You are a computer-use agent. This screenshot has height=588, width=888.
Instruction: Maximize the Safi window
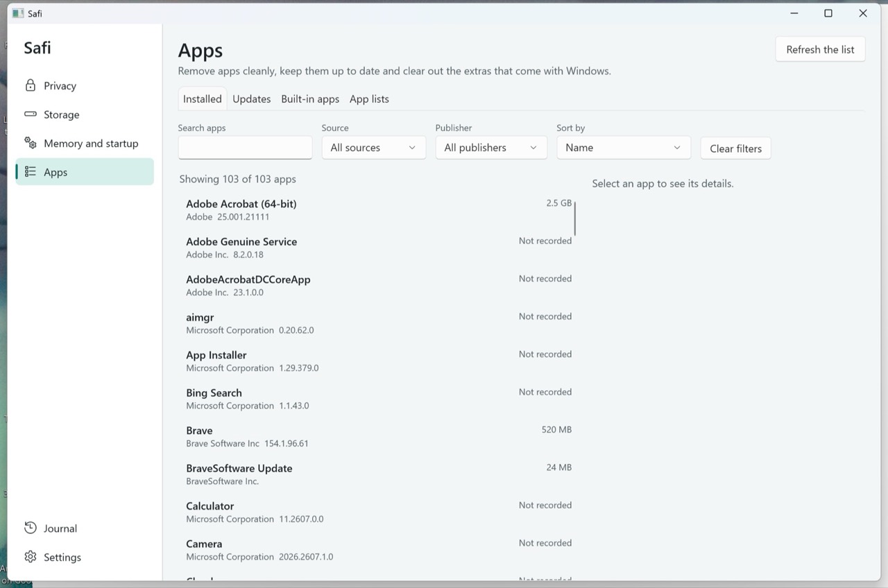(x=828, y=13)
